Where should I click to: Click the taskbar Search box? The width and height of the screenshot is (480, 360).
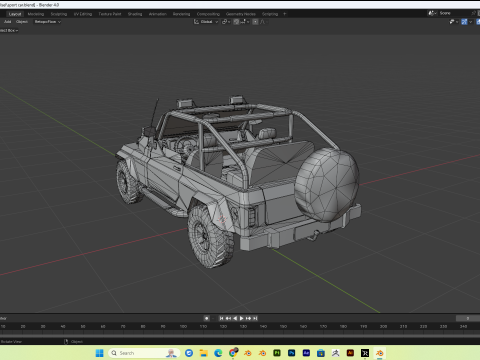tap(144, 353)
